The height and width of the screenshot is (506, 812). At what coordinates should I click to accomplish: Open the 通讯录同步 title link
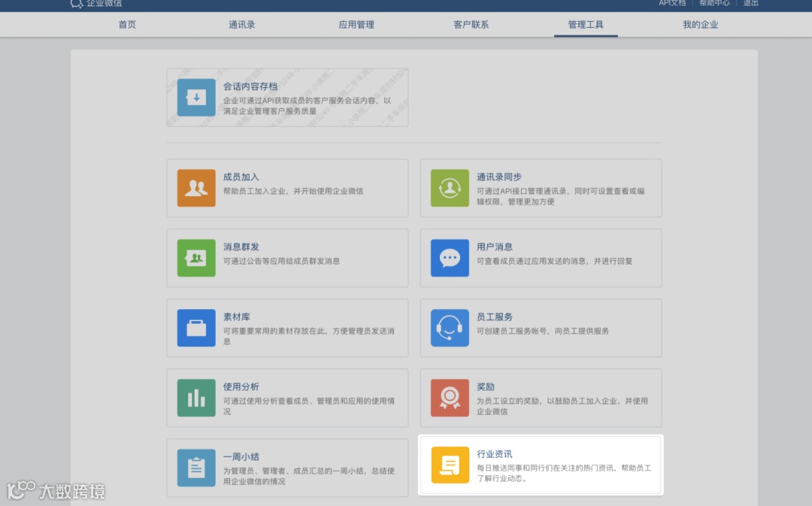[498, 177]
